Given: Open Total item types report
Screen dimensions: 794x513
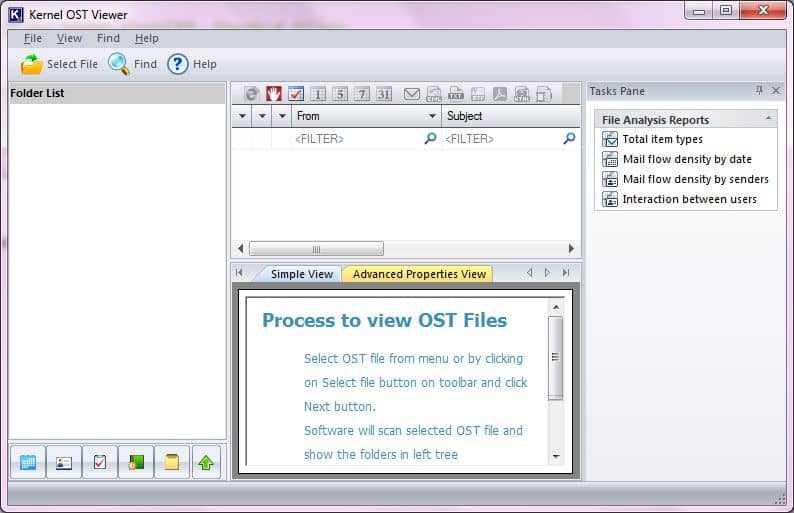Looking at the screenshot, I should pyautogui.click(x=662, y=139).
